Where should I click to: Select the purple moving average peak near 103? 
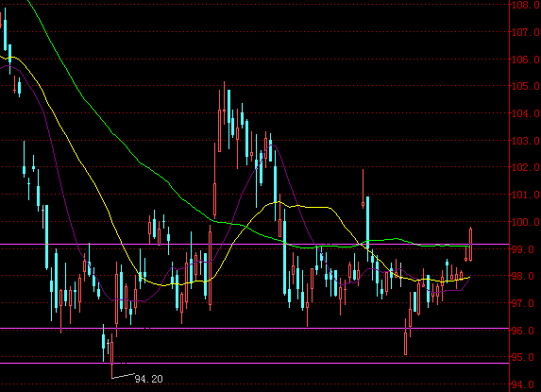coord(273,145)
